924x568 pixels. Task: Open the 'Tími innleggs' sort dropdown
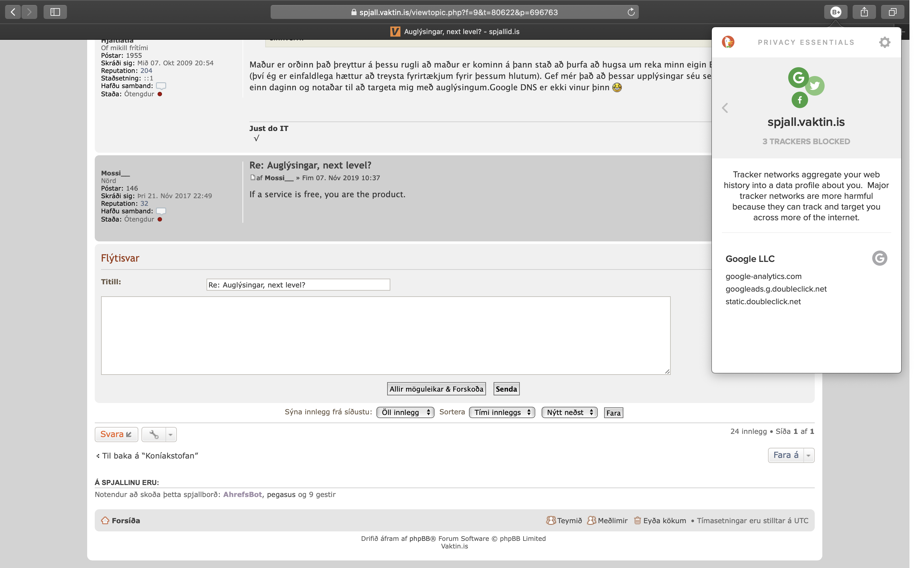click(501, 412)
